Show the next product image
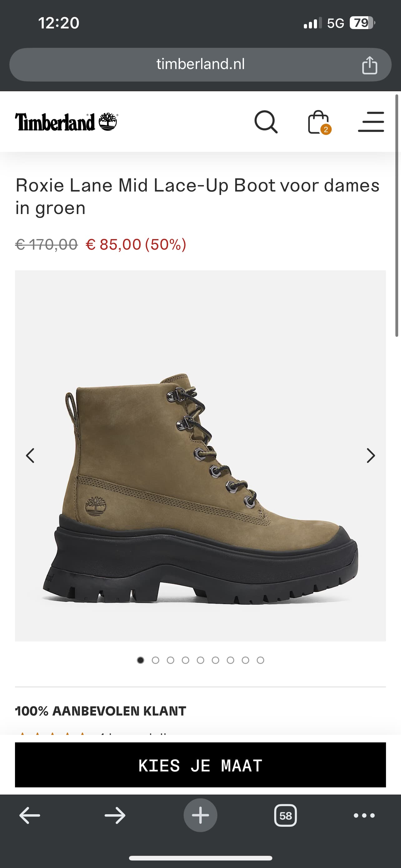Image resolution: width=401 pixels, height=868 pixels. click(x=371, y=456)
